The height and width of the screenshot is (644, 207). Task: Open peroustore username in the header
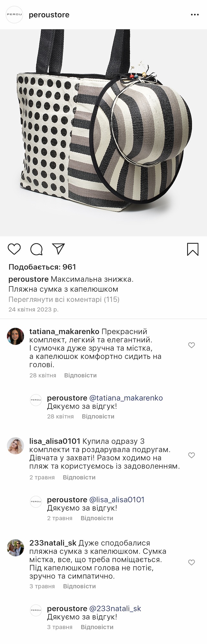coord(49,15)
